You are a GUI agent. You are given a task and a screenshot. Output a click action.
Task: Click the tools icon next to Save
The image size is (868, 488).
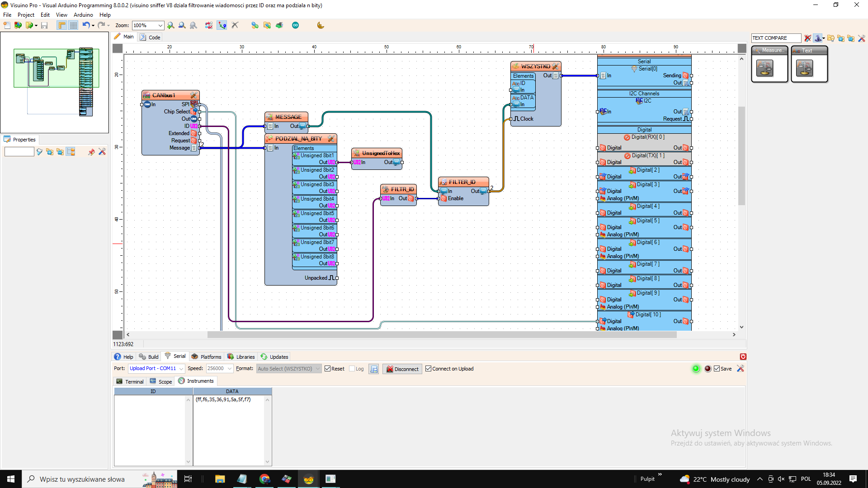click(x=741, y=369)
